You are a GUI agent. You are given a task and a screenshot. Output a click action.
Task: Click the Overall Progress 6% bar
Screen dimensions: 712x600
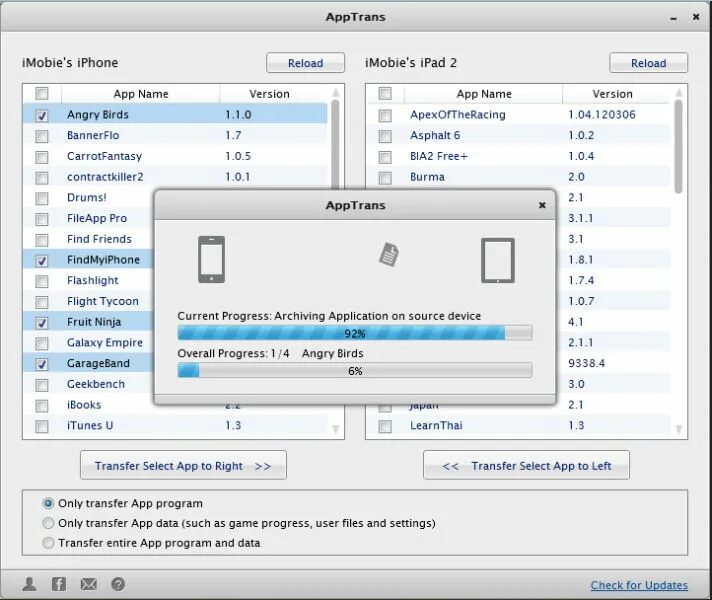355,371
